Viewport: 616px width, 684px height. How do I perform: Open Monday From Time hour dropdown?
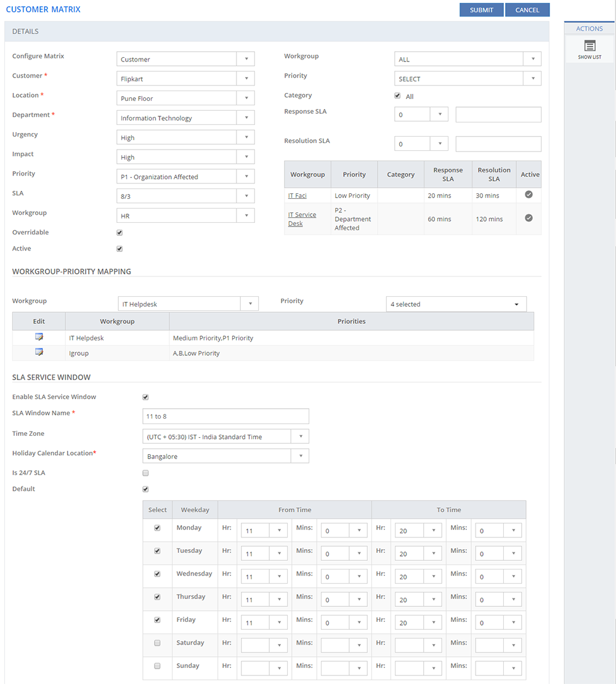pos(264,531)
